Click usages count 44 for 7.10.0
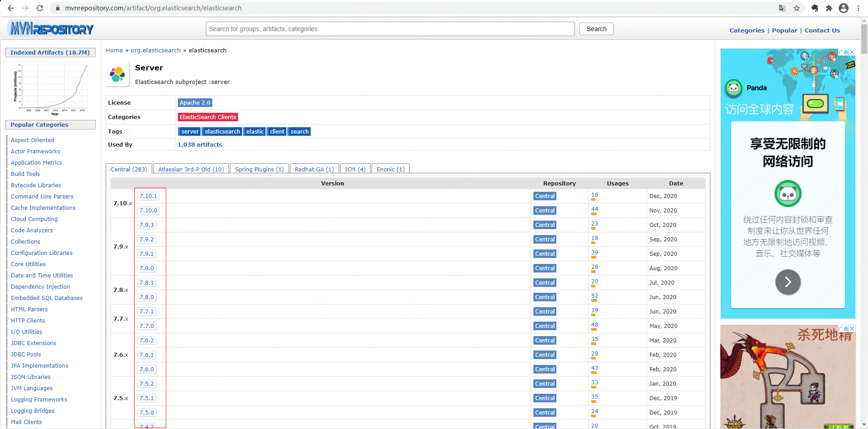 (x=594, y=209)
